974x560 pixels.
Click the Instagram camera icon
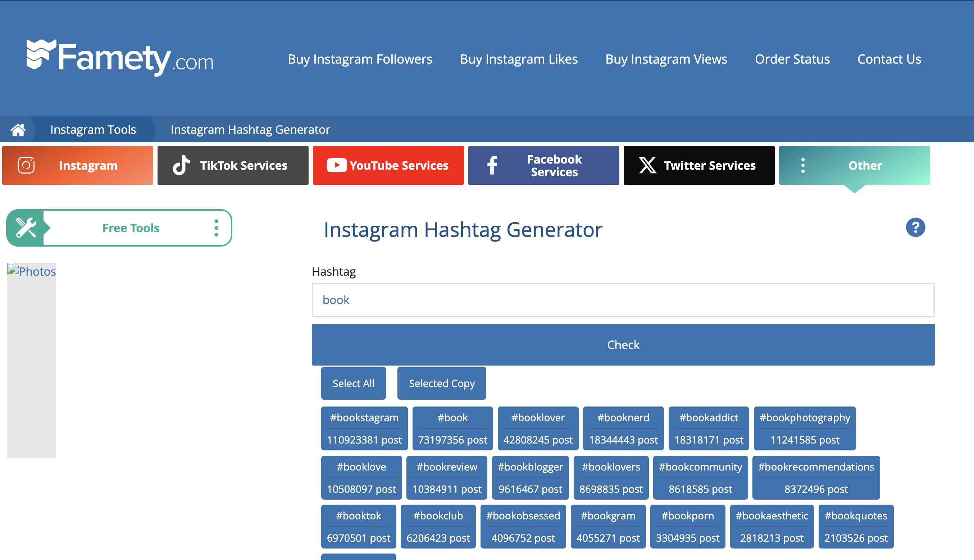tap(26, 165)
